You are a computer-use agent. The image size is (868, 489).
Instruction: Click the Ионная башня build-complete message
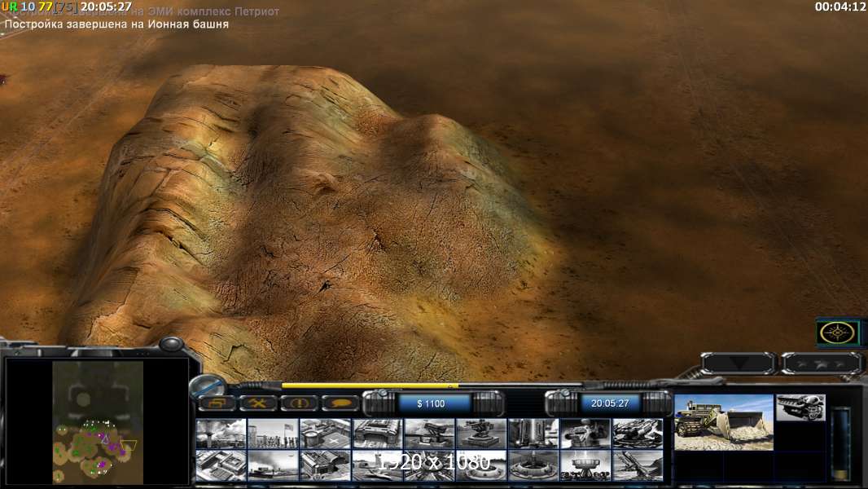116,24
